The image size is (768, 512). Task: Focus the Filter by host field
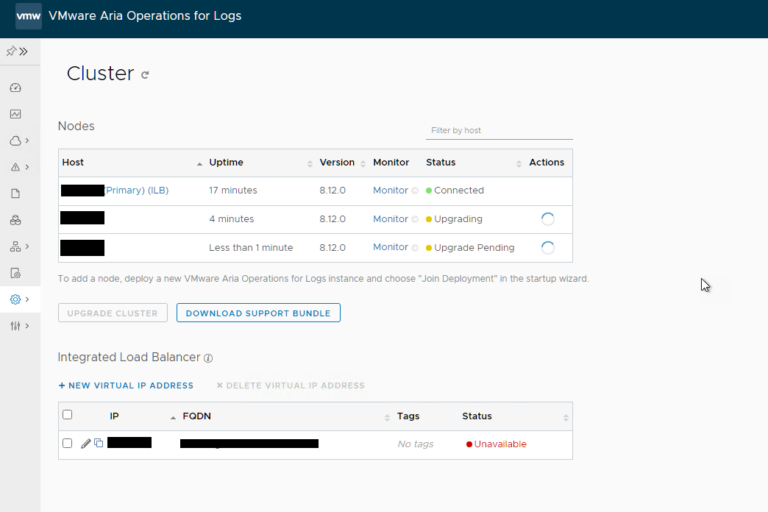[x=499, y=130]
